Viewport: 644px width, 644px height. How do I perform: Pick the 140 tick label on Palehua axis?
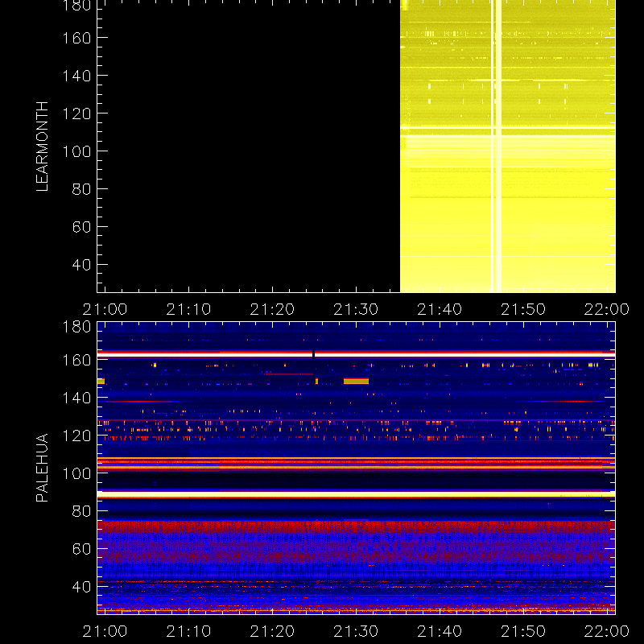click(x=76, y=398)
